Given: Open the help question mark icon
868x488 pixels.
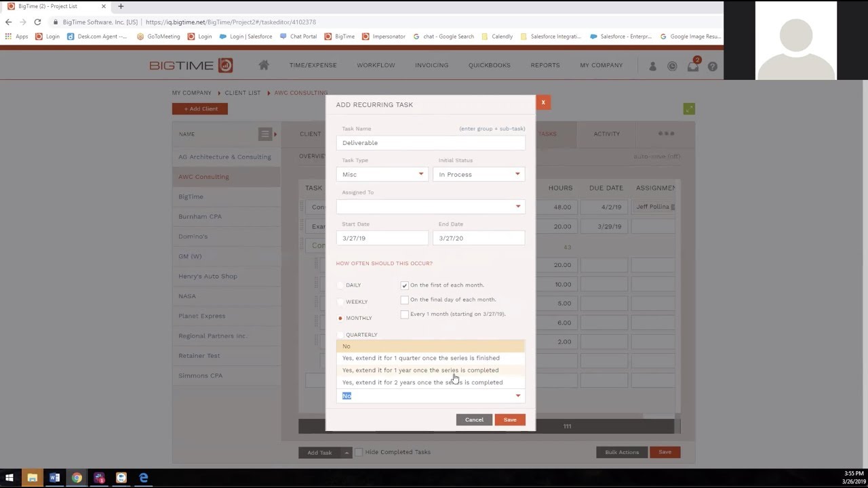Looking at the screenshot, I should pos(712,66).
